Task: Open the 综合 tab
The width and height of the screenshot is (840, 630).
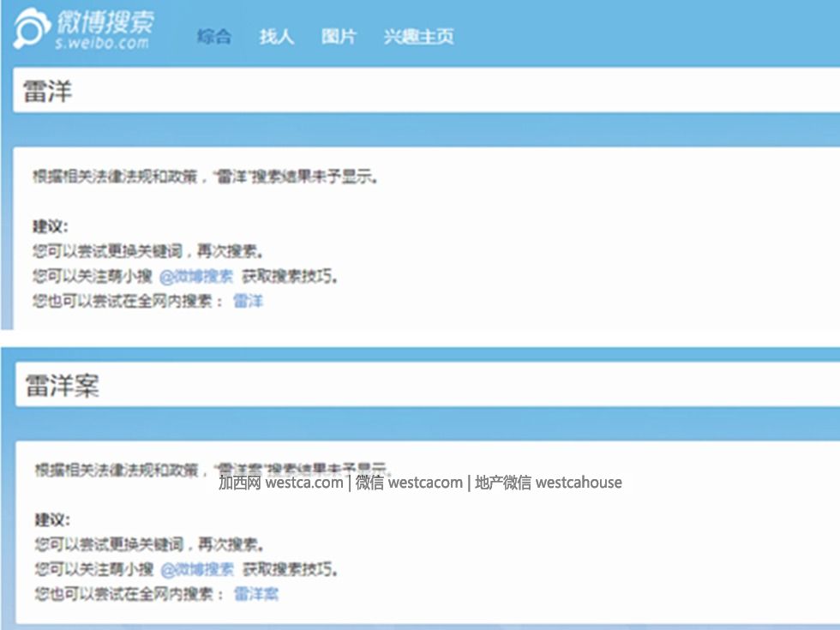Action: click(214, 36)
